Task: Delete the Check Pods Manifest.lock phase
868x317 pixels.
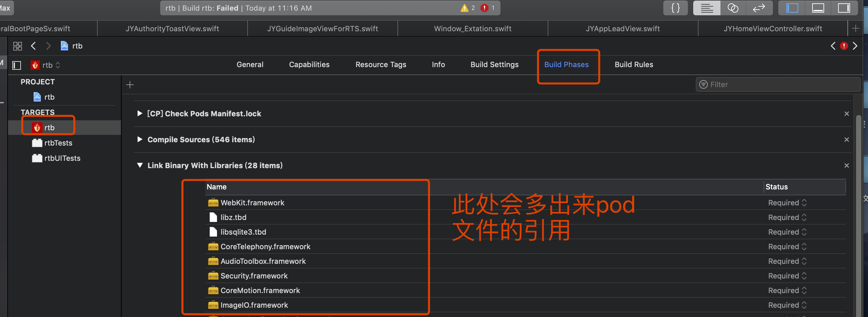Action: pos(846,114)
